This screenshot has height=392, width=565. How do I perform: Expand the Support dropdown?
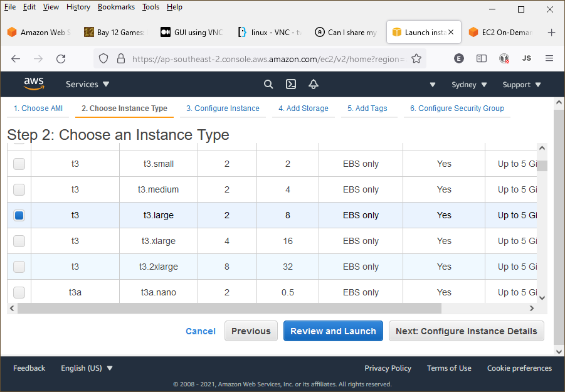[521, 85]
